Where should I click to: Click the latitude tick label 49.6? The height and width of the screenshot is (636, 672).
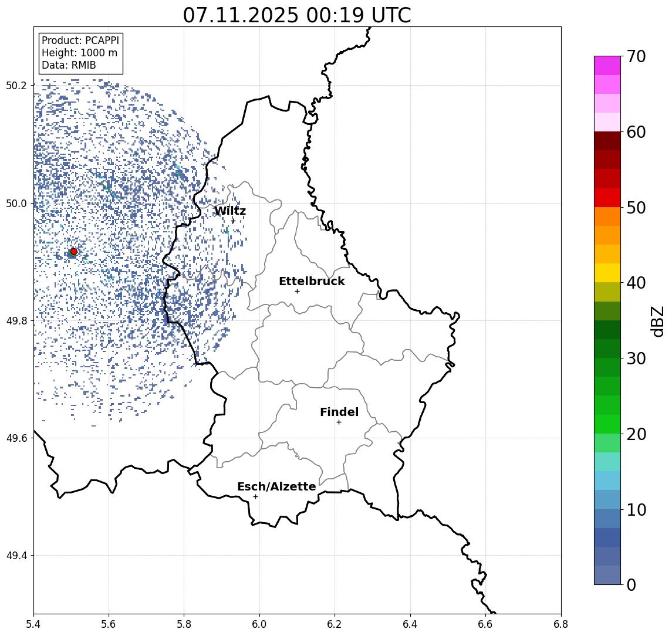point(16,438)
